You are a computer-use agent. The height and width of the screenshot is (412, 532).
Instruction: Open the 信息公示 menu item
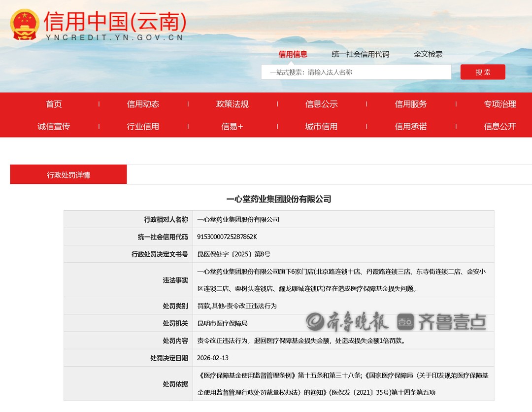point(321,104)
